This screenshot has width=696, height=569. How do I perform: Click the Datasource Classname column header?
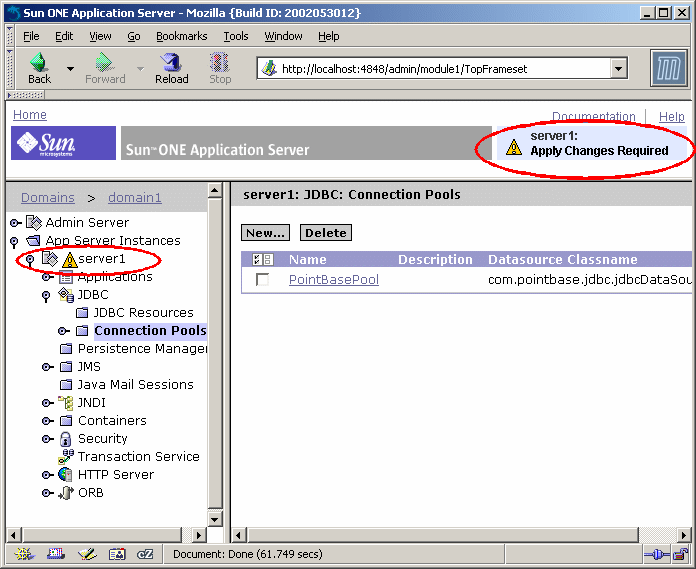562,259
